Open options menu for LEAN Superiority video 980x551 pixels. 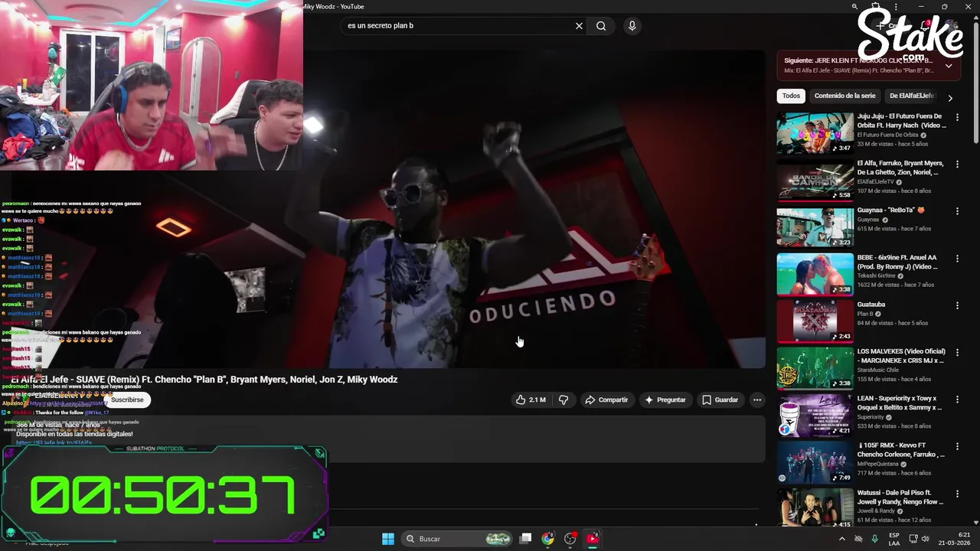tap(957, 399)
